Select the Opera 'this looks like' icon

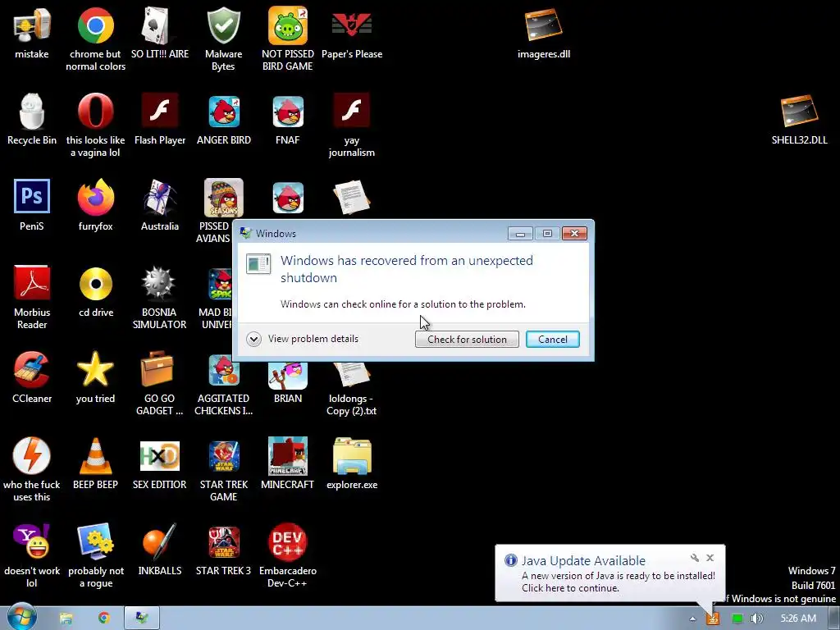point(95,112)
